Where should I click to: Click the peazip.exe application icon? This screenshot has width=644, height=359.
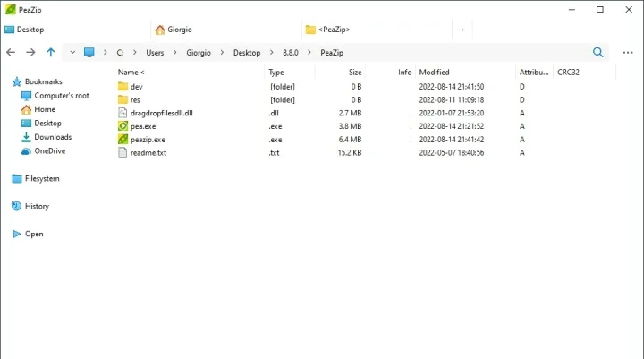coord(123,139)
